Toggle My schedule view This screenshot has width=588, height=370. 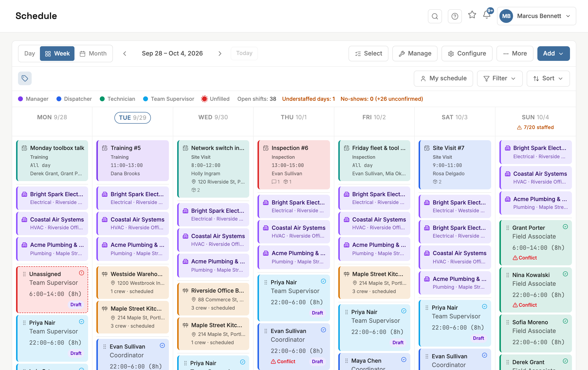[x=443, y=78]
